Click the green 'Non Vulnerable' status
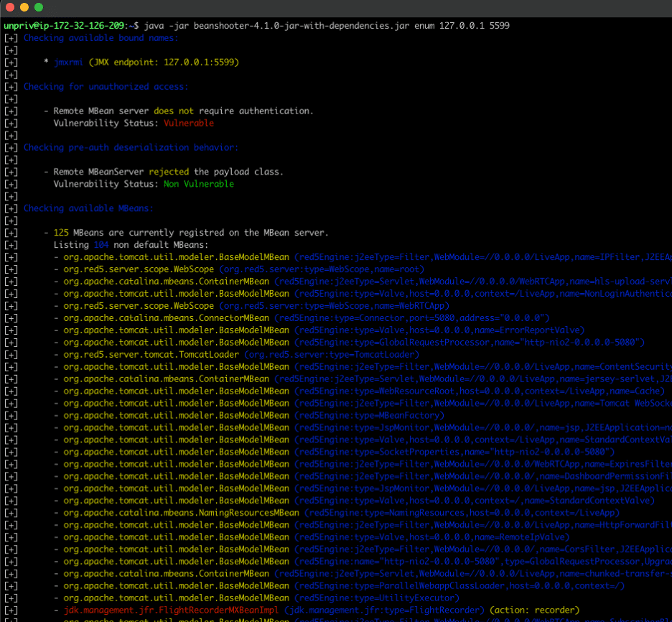The image size is (672, 622). click(199, 184)
